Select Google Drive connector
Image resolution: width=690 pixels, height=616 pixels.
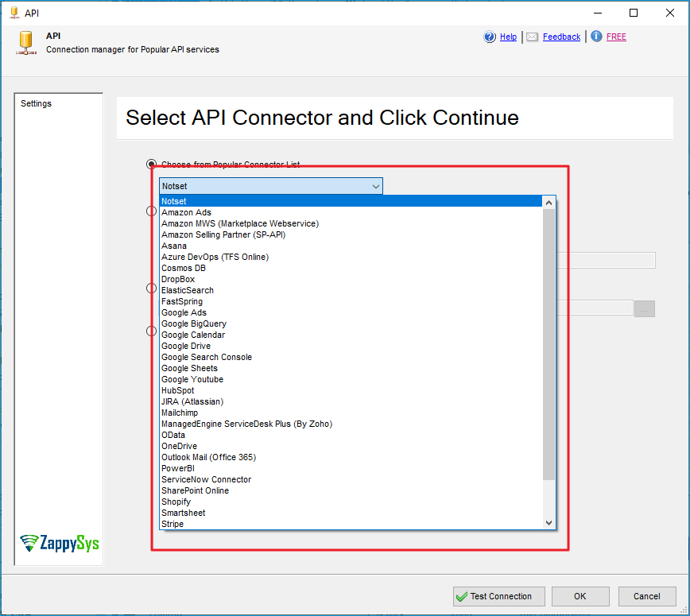[x=351, y=346]
